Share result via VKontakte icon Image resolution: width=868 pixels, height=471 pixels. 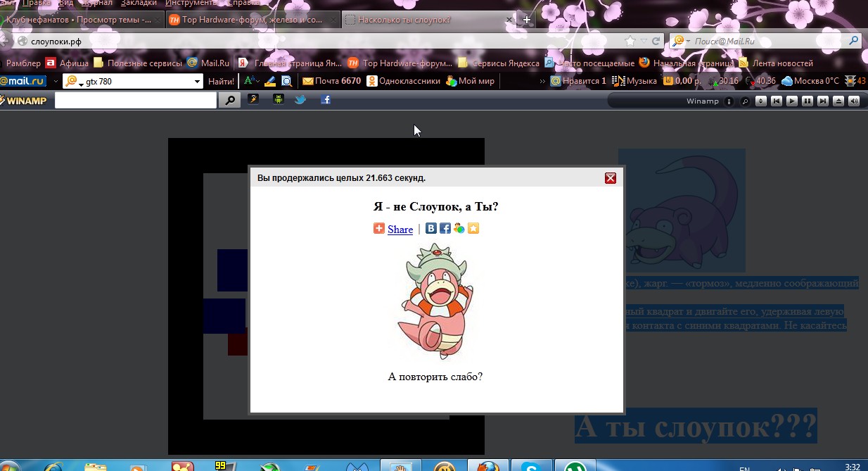pos(431,228)
